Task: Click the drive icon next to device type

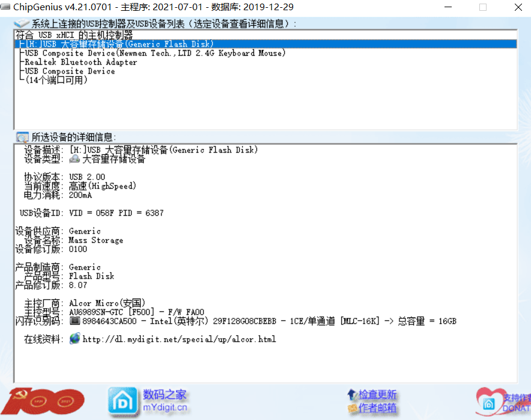Action: click(x=74, y=159)
